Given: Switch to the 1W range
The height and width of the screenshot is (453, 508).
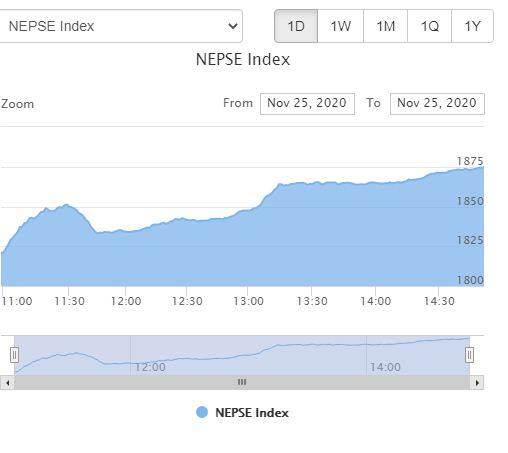Looking at the screenshot, I should tap(340, 26).
